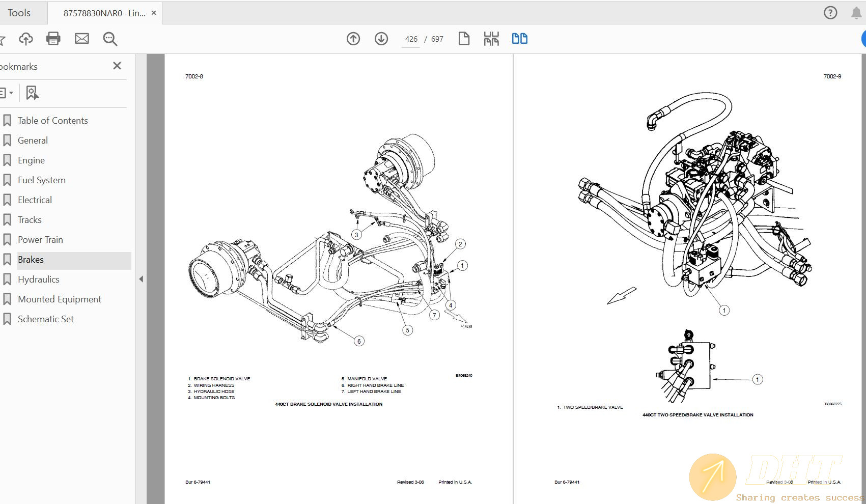Open the search magnifier tool
The image size is (866, 504).
(x=110, y=39)
